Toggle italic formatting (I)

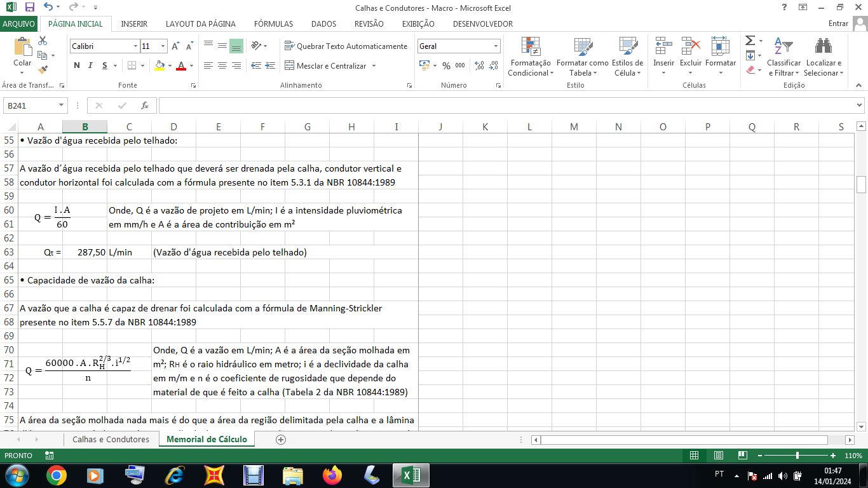[x=90, y=65]
